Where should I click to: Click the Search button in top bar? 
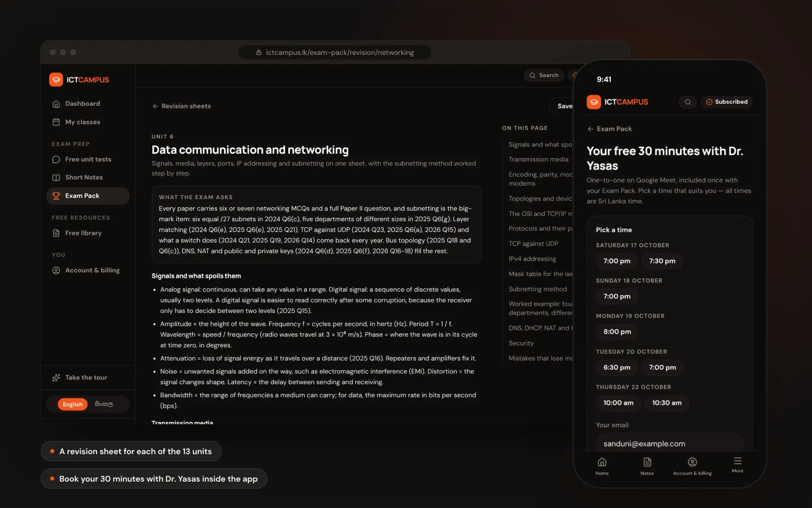[x=544, y=75]
